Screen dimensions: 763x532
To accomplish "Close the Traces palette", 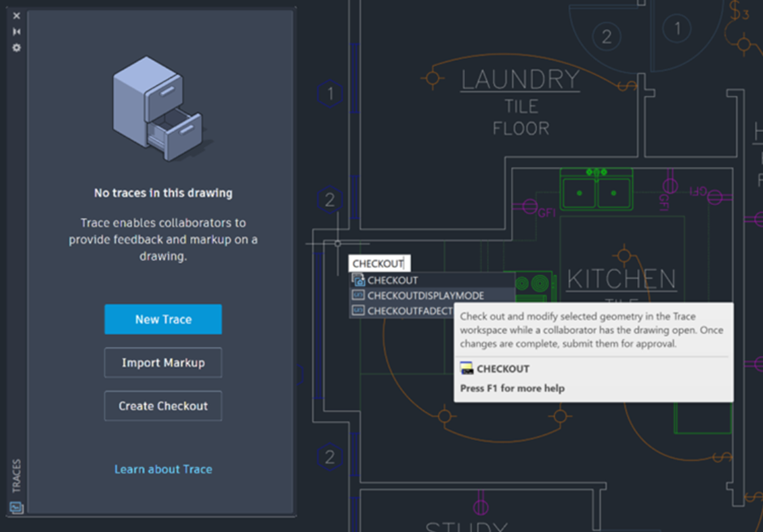I will 16,16.
